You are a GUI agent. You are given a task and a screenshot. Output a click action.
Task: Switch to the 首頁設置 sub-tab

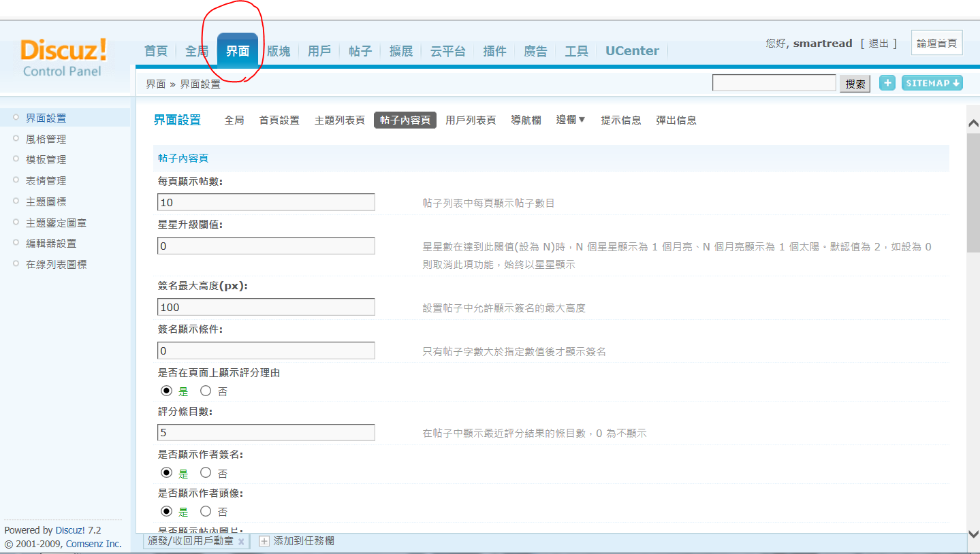click(279, 120)
